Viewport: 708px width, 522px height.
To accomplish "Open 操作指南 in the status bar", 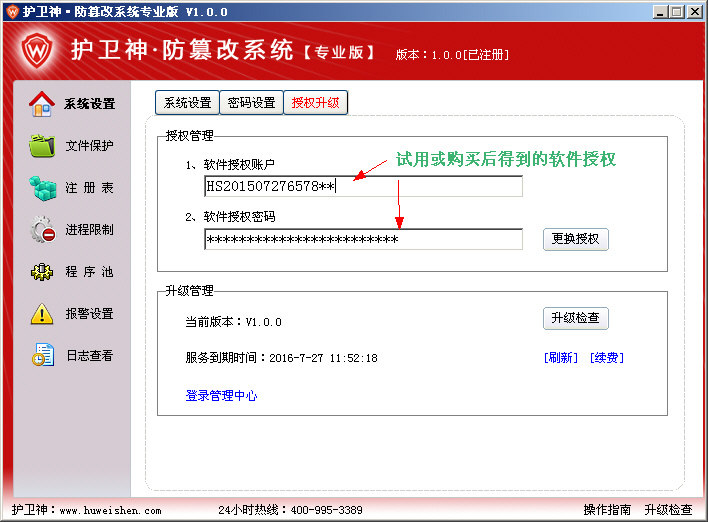I will [607, 510].
